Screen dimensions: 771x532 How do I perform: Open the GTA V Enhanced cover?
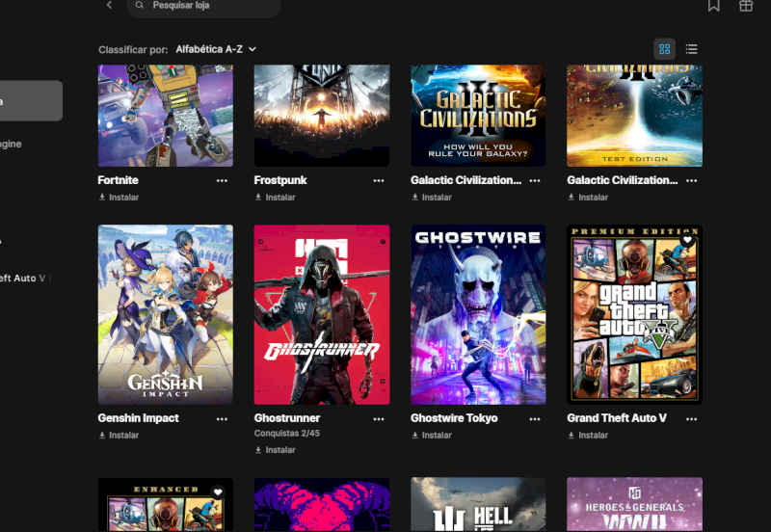[x=166, y=504]
